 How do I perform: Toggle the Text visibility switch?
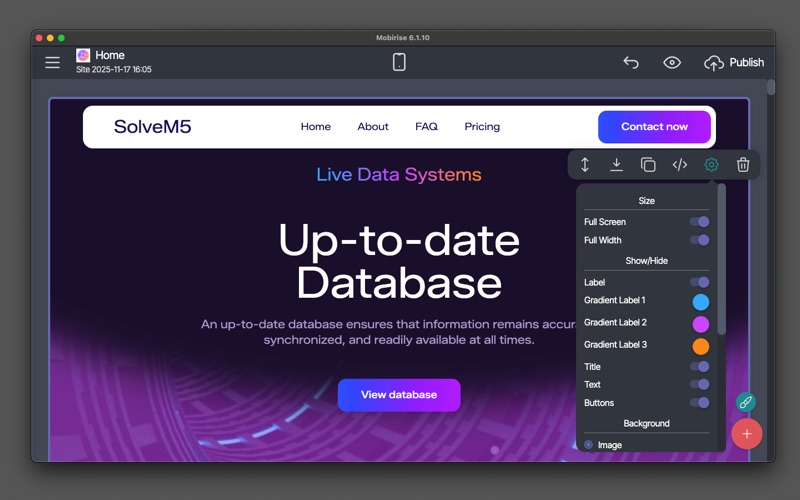click(x=699, y=384)
